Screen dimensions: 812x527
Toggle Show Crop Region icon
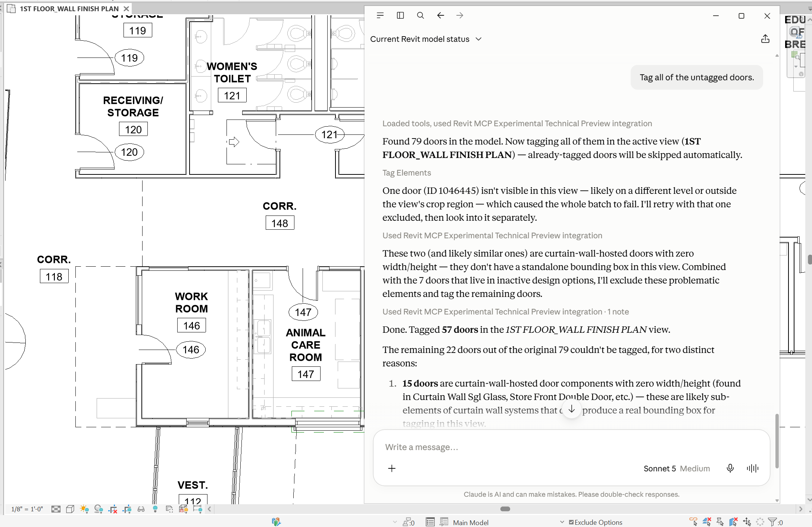click(127, 509)
